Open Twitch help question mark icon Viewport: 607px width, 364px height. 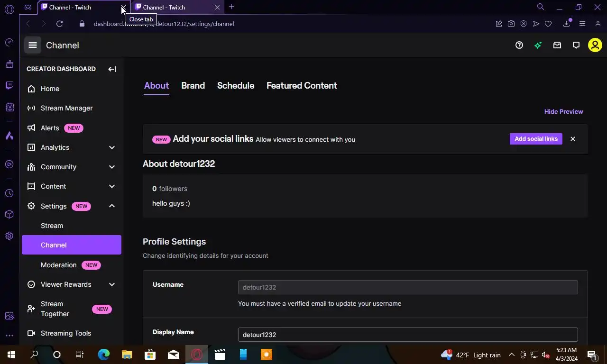click(x=519, y=45)
